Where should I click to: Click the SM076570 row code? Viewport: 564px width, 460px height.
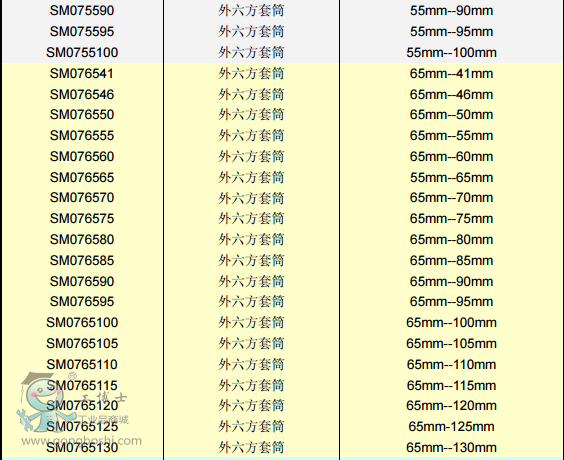[82, 198]
